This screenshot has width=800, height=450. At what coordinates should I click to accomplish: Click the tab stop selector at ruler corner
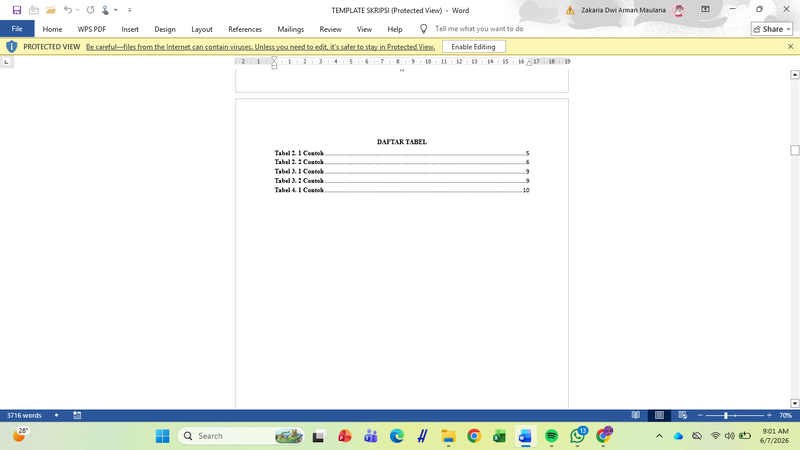[6, 62]
